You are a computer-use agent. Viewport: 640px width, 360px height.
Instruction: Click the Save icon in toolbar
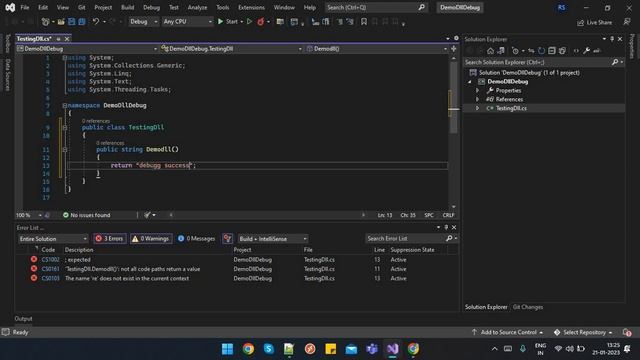pos(71,22)
